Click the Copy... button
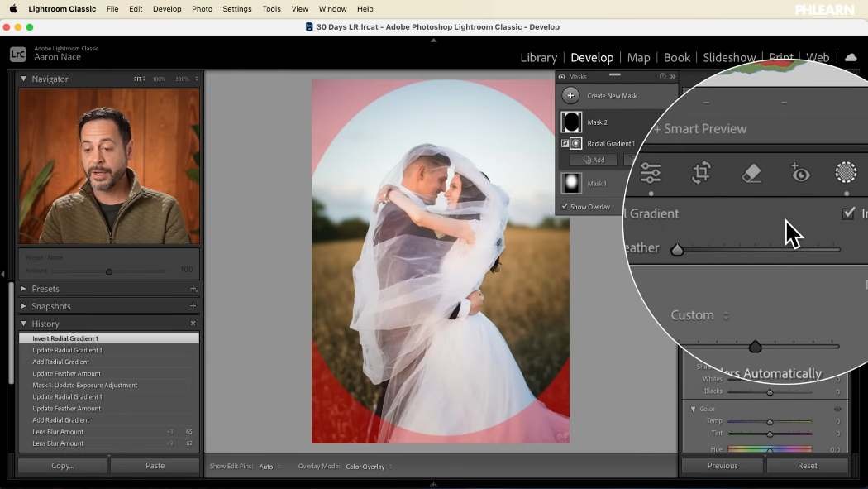This screenshot has height=489, width=868. (63, 466)
